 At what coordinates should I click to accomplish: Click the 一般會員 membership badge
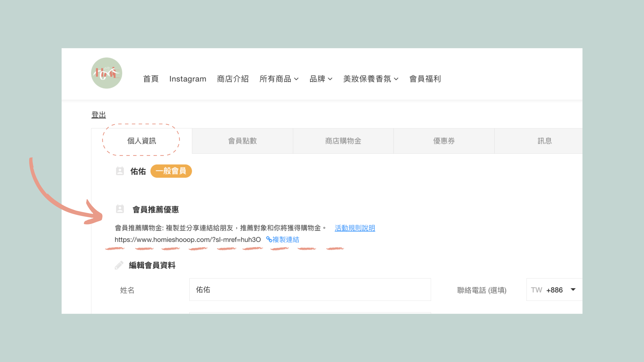pos(171,171)
